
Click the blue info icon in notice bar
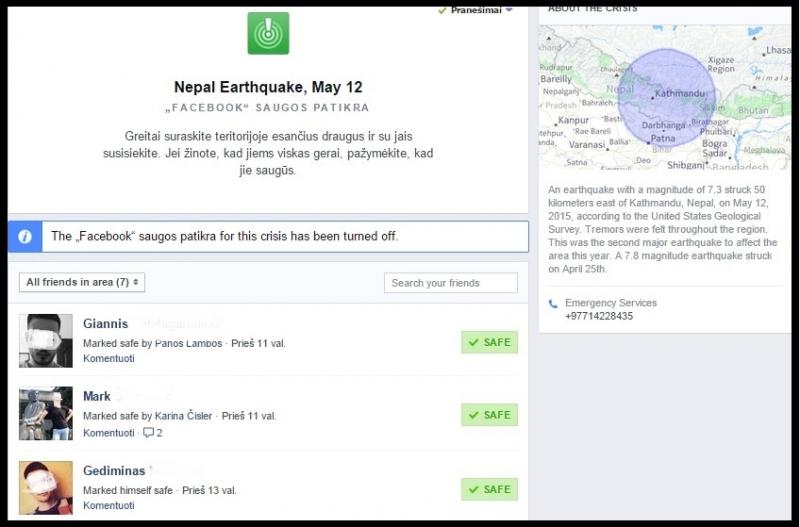point(25,237)
